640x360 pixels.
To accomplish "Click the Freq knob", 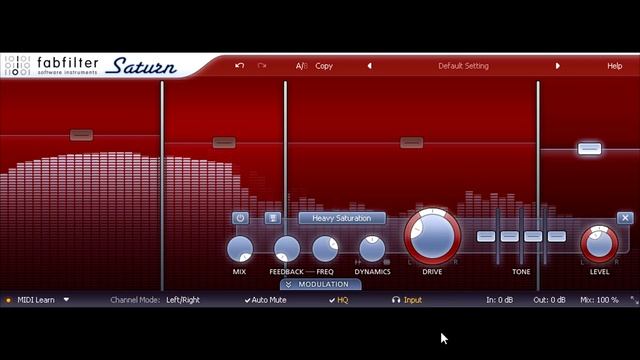I will point(325,249).
